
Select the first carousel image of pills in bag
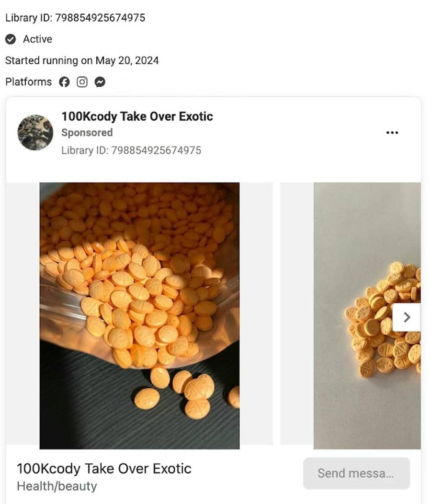click(x=139, y=315)
